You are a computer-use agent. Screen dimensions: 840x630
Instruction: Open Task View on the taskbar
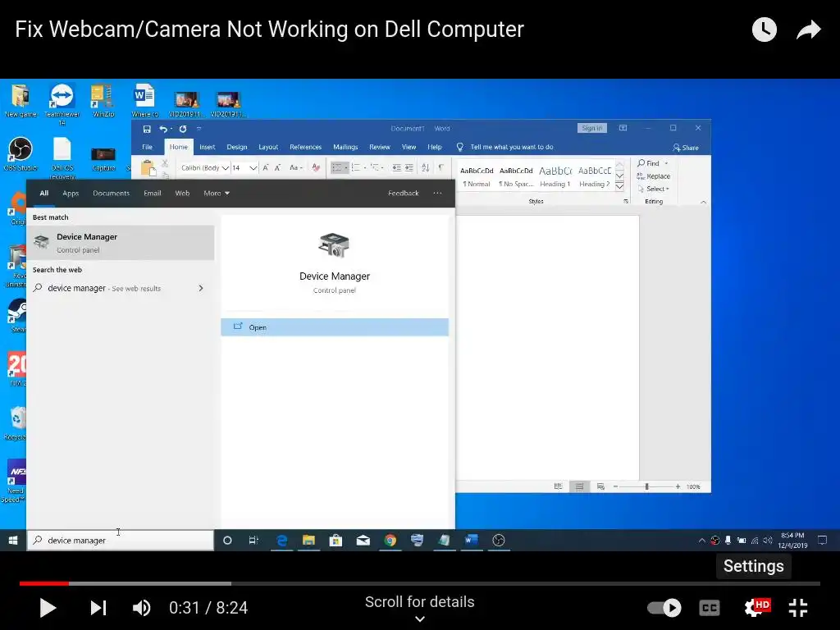[x=254, y=540]
